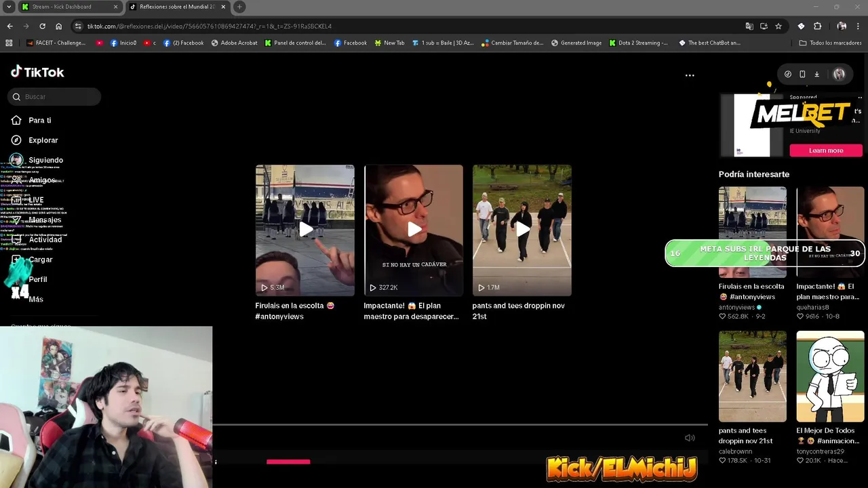
Task: Close the Reflexiones sobre el Mundial tab
Action: click(x=223, y=7)
